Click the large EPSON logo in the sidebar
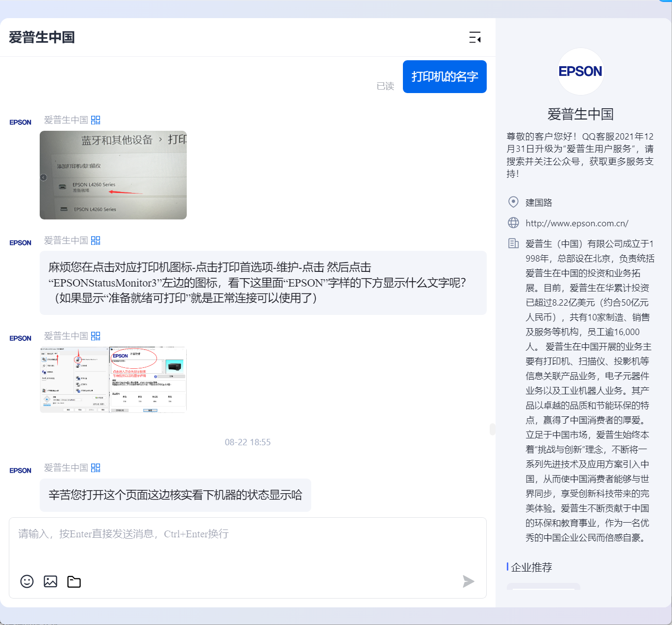This screenshot has height=625, width=672. tap(580, 72)
